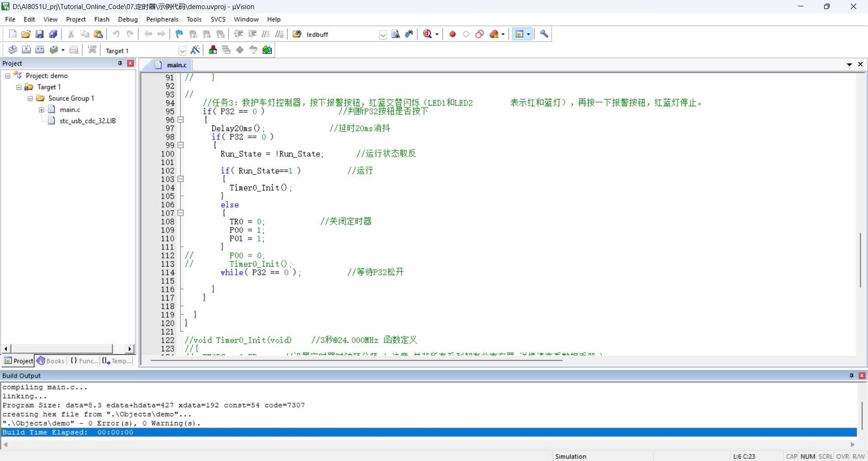Pin the Project panel
This screenshot has height=461, width=868.
(x=120, y=63)
